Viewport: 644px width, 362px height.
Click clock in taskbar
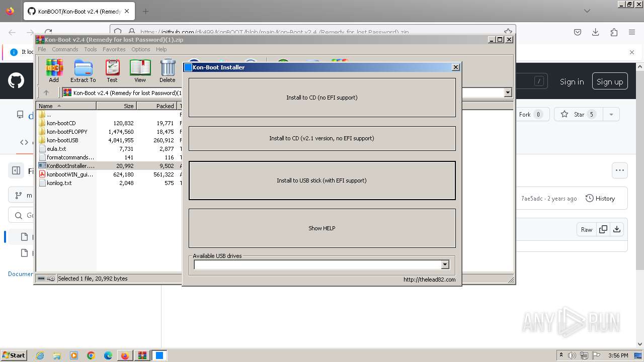click(x=618, y=355)
